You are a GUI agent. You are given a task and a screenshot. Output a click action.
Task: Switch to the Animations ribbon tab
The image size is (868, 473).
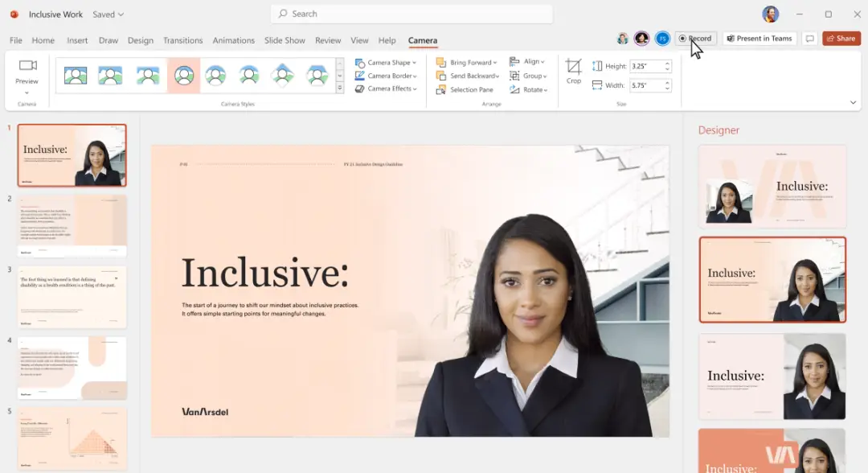pyautogui.click(x=233, y=40)
